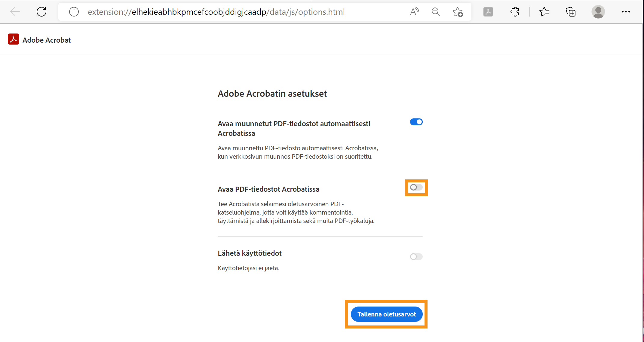Open the site information icon in address bar
The image size is (644, 342).
click(x=73, y=12)
